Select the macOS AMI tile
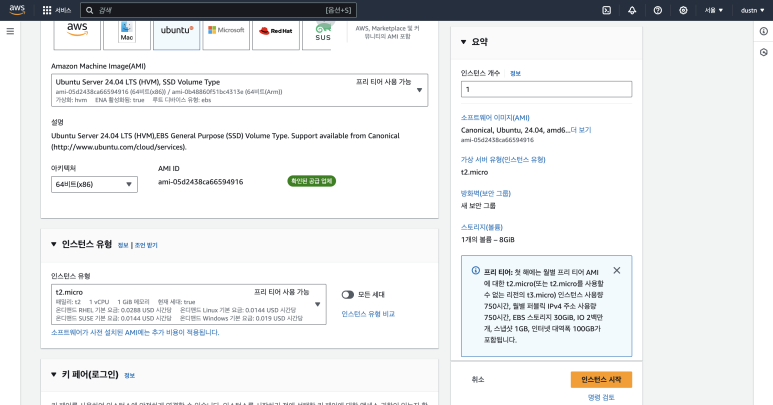 [127, 34]
